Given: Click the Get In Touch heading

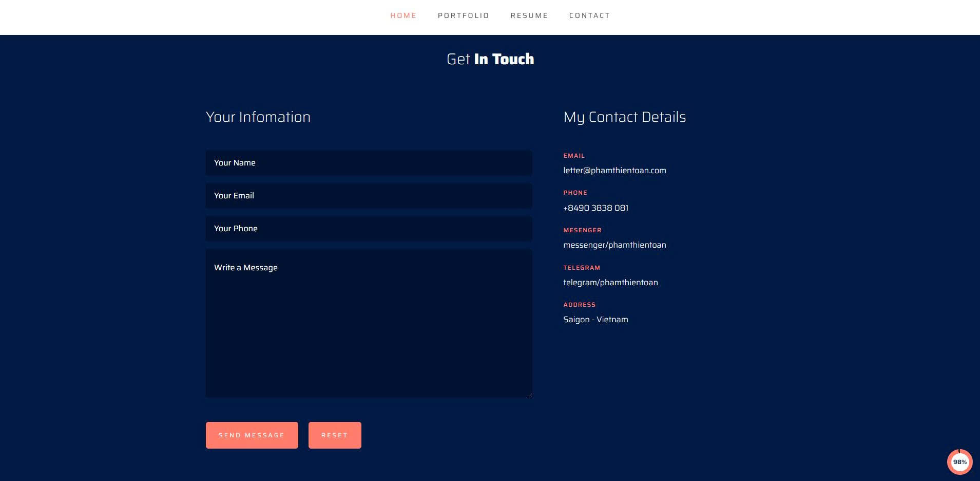Looking at the screenshot, I should pos(490,59).
